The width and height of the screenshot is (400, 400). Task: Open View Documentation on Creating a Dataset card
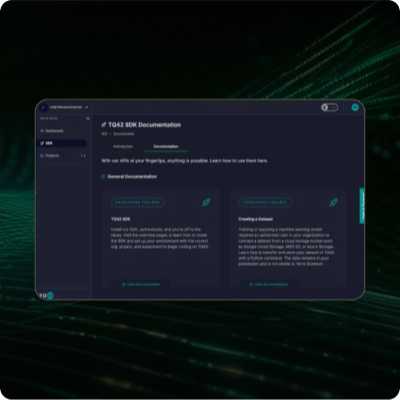click(x=268, y=284)
